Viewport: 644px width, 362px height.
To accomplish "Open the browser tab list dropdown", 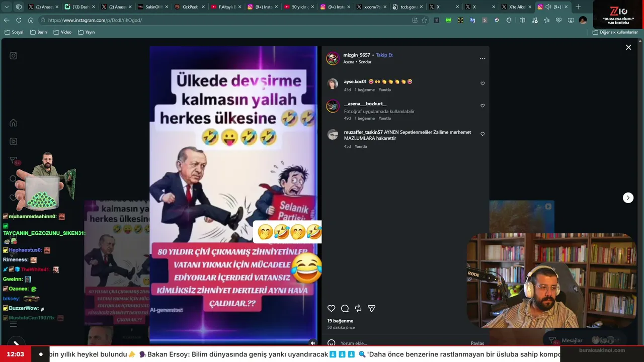I will click(x=7, y=7).
